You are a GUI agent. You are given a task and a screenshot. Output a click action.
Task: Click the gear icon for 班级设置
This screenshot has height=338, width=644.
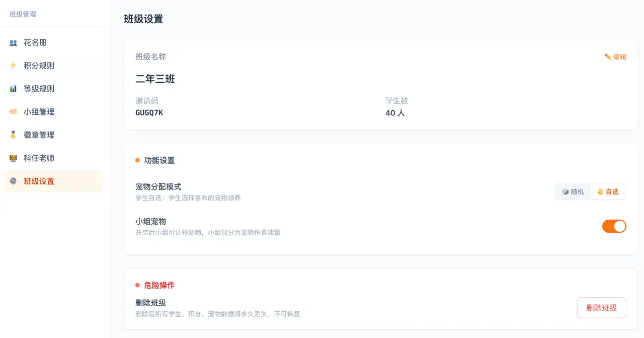point(13,181)
